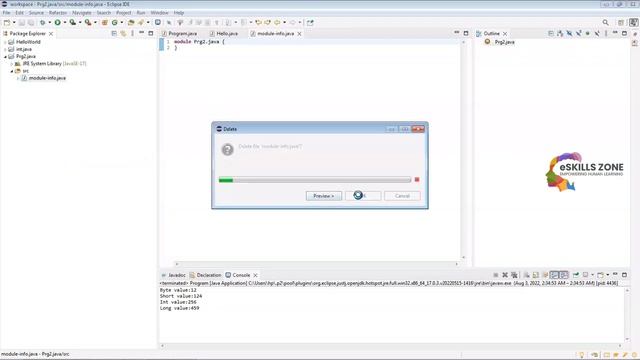Viewport: 640px width, 360px height.
Task: Click the Coverage launch toolbar icon
Action: click(72, 23)
